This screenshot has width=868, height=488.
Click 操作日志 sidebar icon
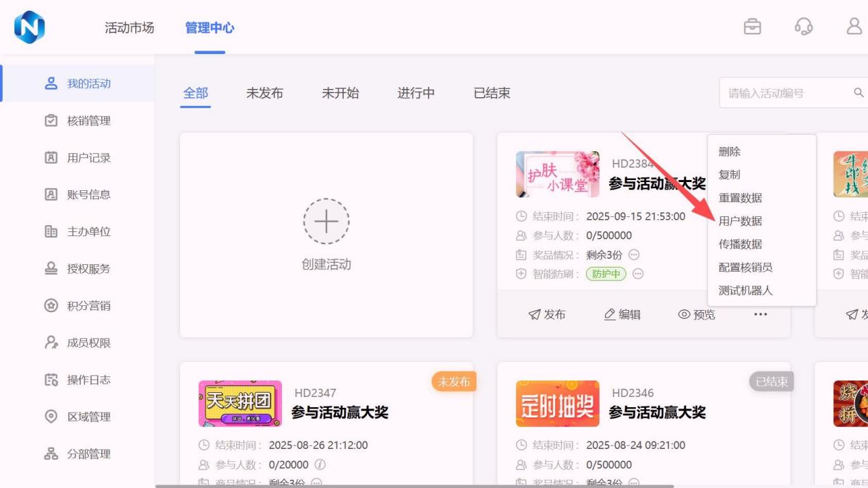point(51,379)
